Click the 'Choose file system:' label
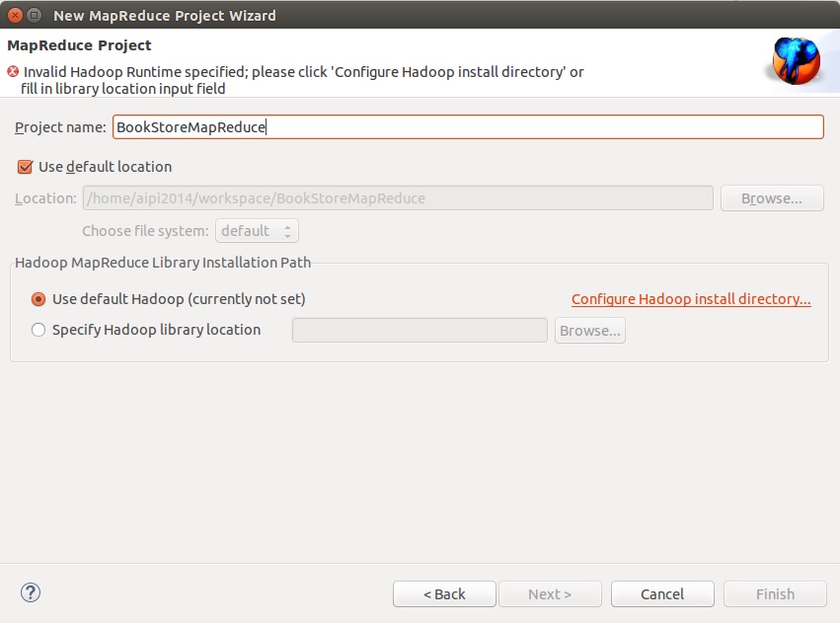This screenshot has height=623, width=840. click(x=145, y=231)
